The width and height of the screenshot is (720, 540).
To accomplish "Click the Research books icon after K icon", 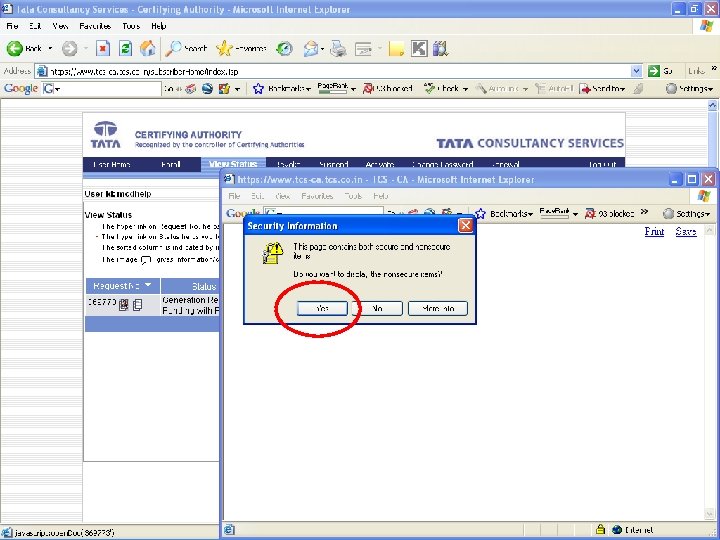I will point(440,48).
